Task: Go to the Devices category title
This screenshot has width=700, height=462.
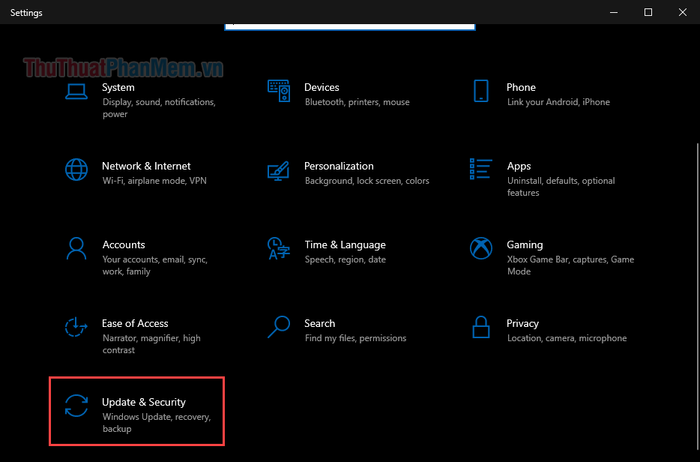Action: coord(321,87)
